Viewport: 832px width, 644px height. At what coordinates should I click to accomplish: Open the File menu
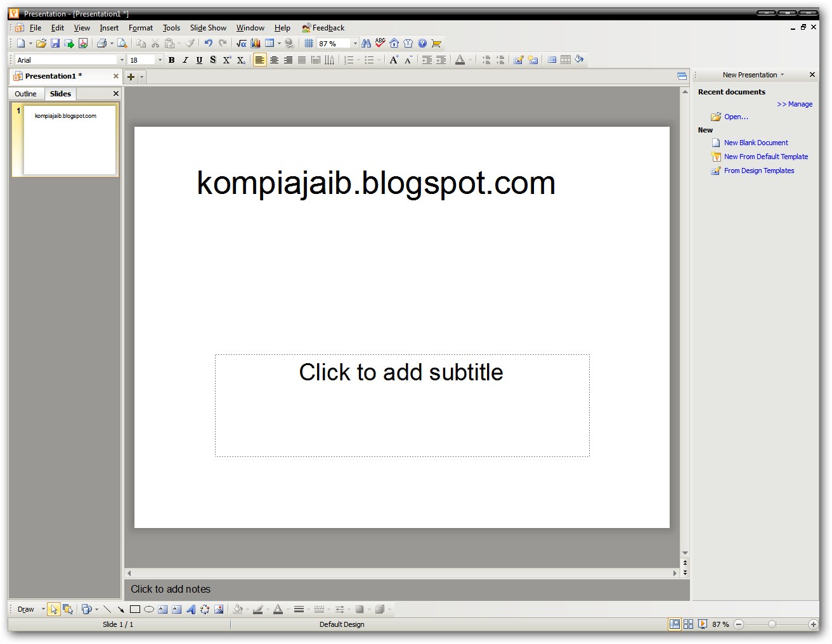(x=36, y=28)
